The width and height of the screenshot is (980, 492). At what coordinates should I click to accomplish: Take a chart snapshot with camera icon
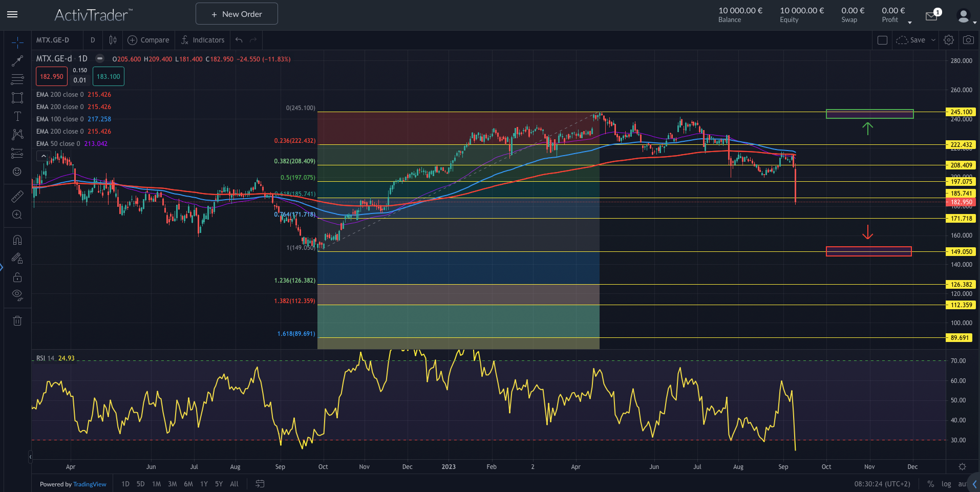(x=968, y=40)
